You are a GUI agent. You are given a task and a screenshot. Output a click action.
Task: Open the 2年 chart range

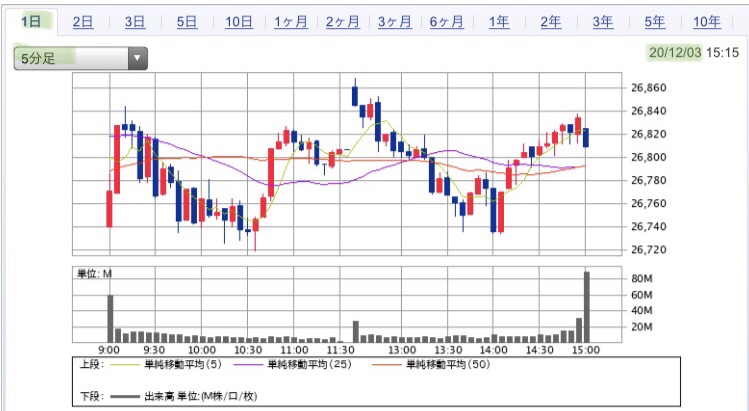pyautogui.click(x=551, y=22)
